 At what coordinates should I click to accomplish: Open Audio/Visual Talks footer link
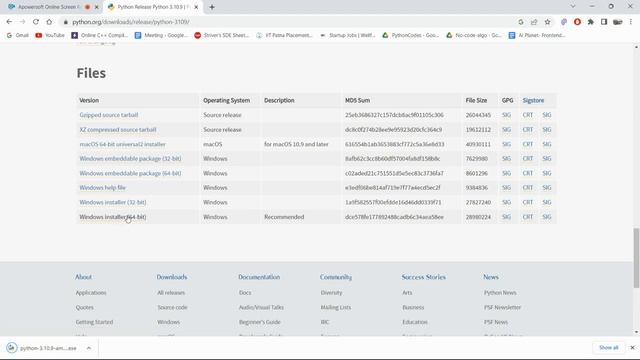coord(261,307)
